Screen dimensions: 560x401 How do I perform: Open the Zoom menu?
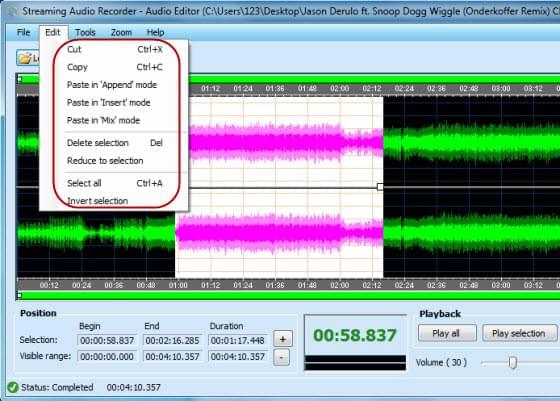coord(121,32)
